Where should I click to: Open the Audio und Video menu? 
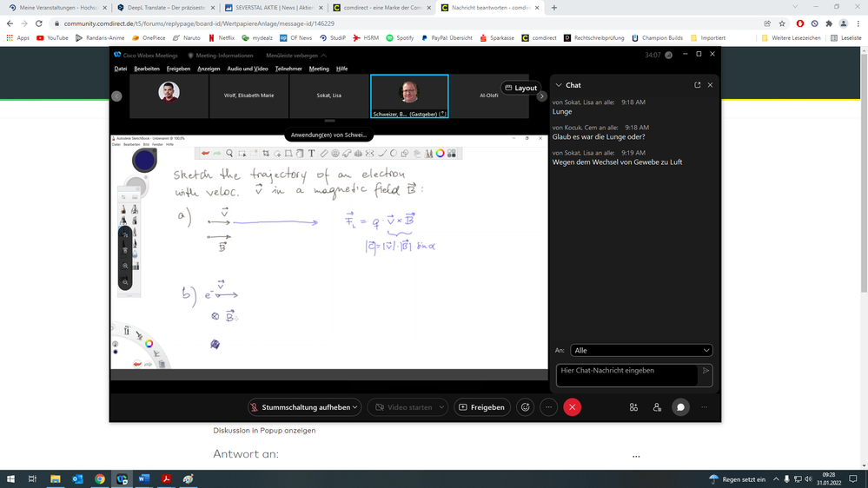(248, 69)
